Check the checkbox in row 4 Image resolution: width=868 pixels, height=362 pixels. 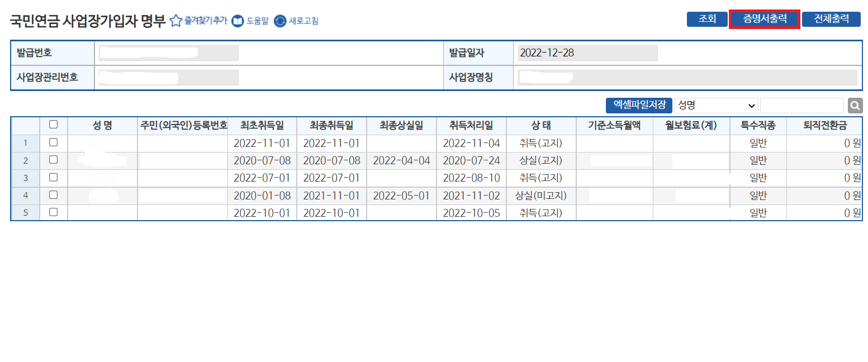pos(53,195)
